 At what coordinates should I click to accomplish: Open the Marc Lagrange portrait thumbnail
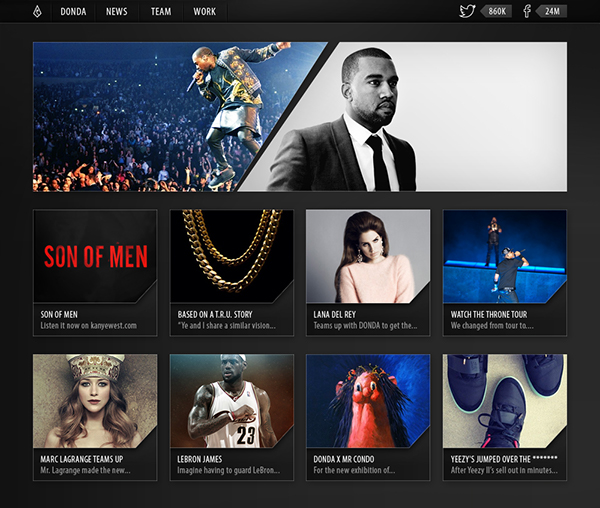(x=95, y=401)
